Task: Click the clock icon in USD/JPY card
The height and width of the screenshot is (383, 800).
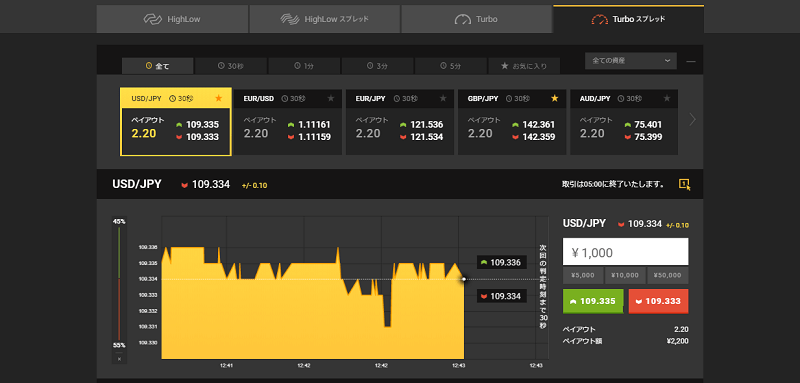Action: point(172,98)
